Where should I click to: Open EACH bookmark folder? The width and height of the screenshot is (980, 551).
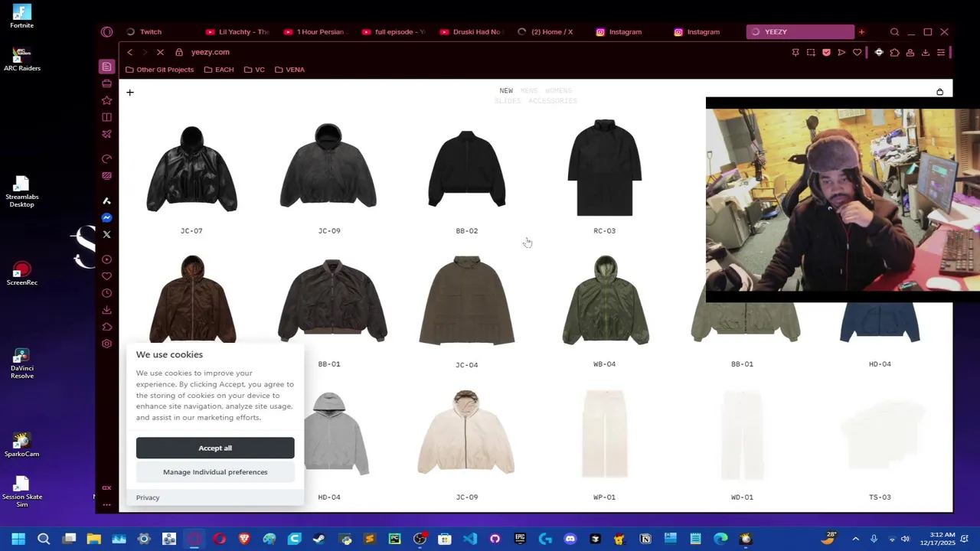(219, 70)
